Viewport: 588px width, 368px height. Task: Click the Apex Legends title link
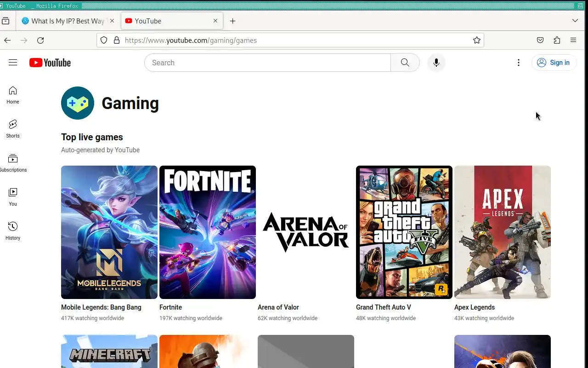tap(475, 307)
